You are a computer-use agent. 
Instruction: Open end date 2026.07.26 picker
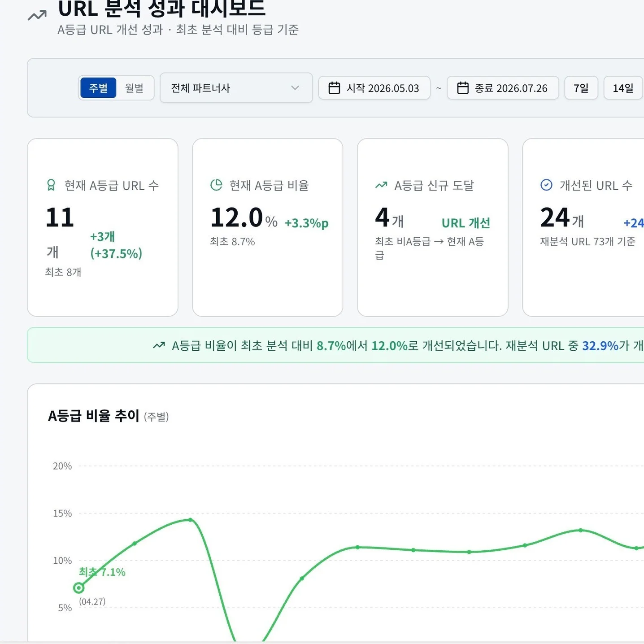[x=503, y=88]
